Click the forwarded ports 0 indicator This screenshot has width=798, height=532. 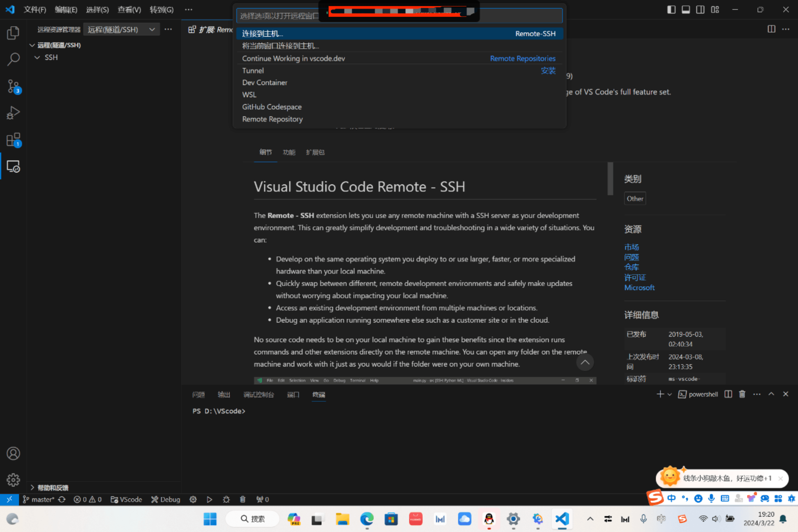pos(263,499)
